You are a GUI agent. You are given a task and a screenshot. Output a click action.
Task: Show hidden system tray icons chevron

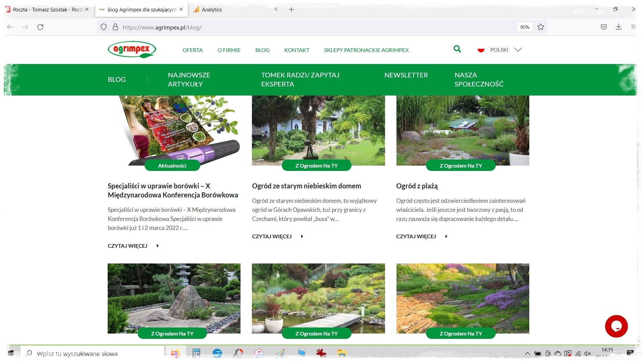click(x=527, y=353)
